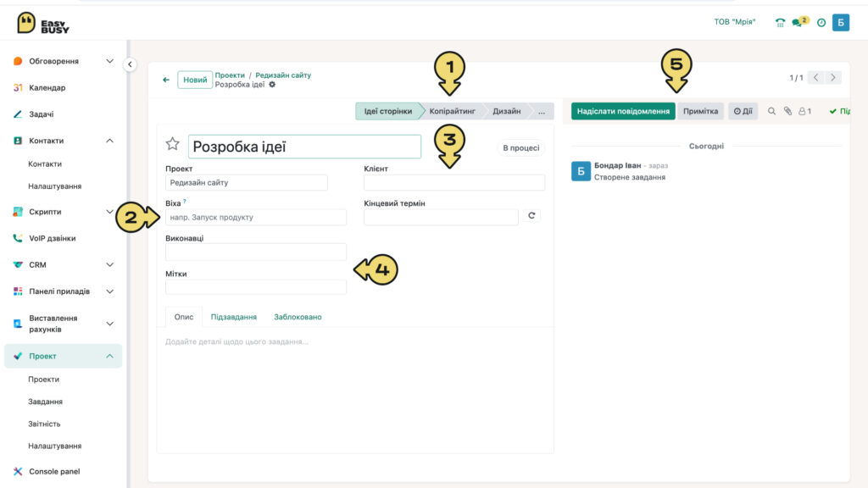Click the EasyBusy logo

click(42, 23)
